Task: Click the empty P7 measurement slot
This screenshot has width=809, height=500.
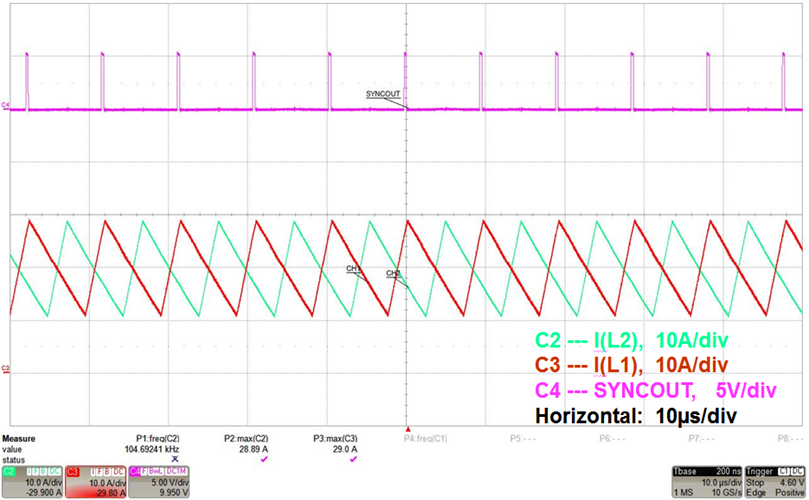Action: pos(697,438)
